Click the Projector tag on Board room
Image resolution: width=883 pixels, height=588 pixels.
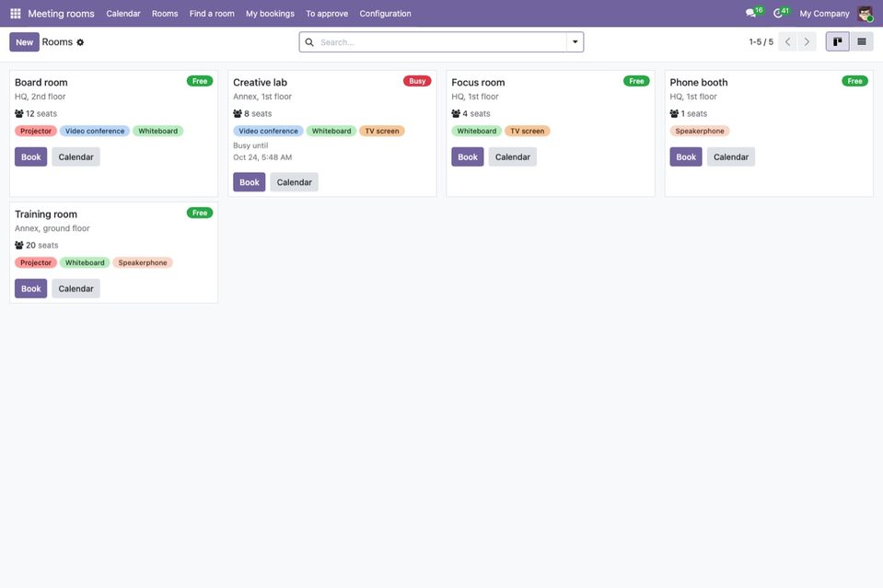36,131
